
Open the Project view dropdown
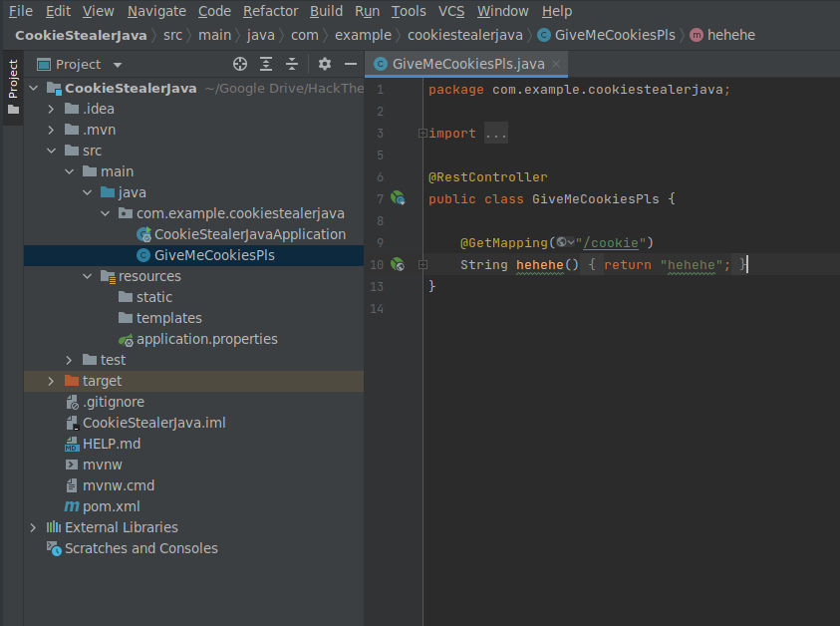tap(118, 64)
